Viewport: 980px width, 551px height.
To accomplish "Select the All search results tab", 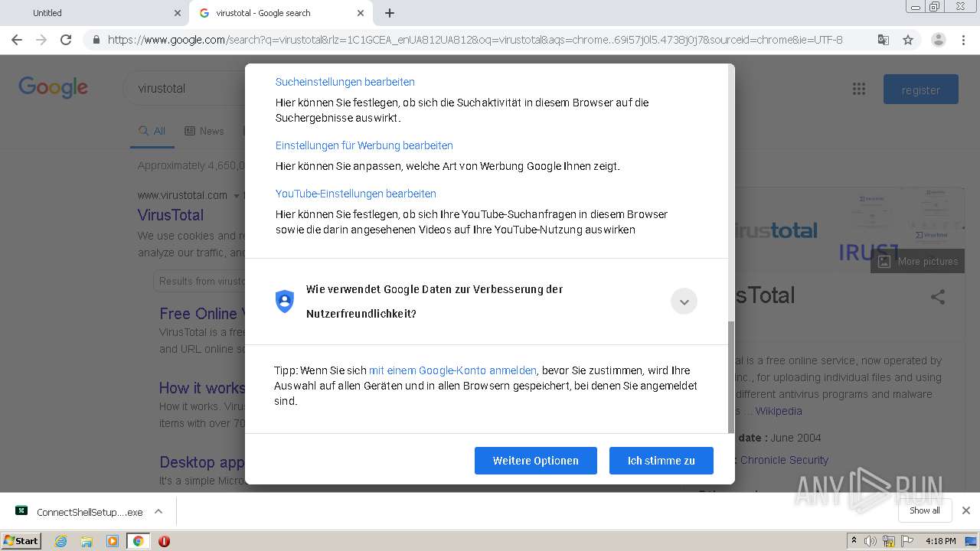I will tap(152, 131).
